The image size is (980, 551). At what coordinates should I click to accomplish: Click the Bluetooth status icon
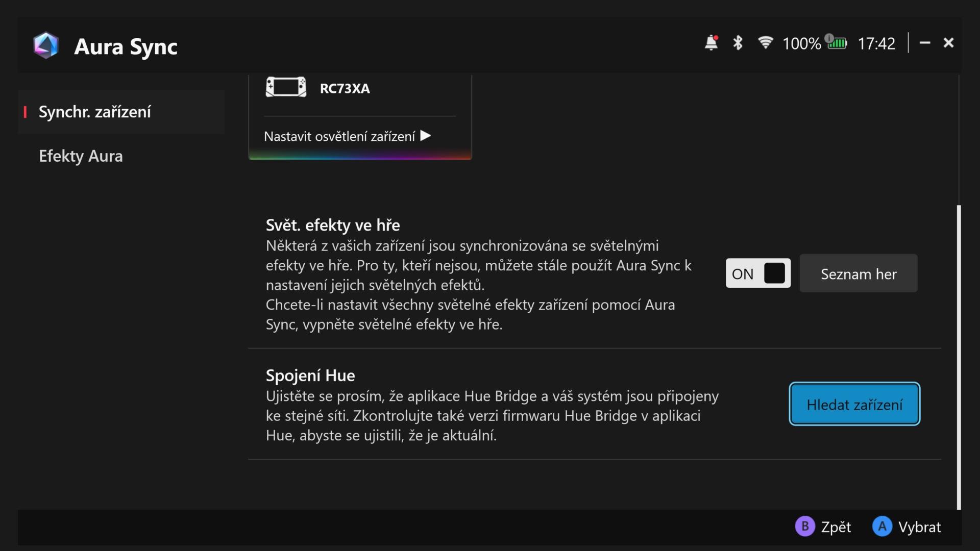coord(738,43)
